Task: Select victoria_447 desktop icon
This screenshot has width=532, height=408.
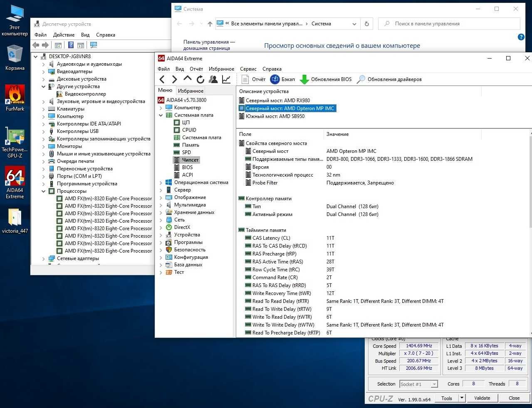Action: (15, 221)
